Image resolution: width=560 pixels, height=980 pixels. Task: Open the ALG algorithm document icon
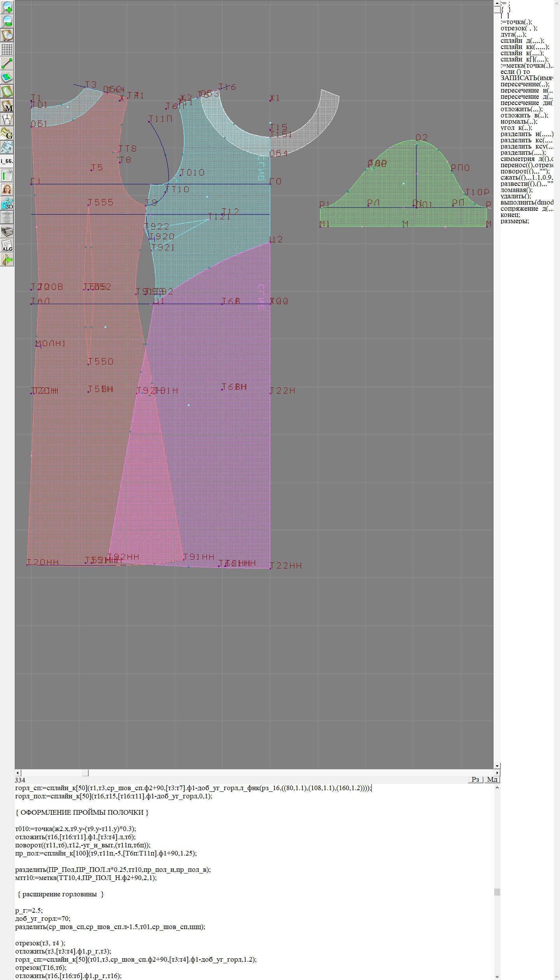[7, 245]
